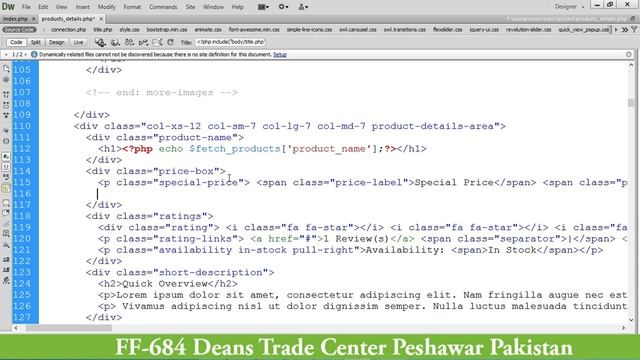The width and height of the screenshot is (640, 360).
Task: Switch to Code view
Action: [16, 42]
